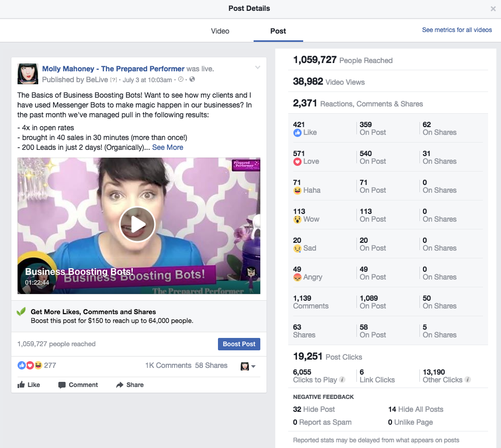Select the Post tab
The height and width of the screenshot is (448, 501).
point(278,31)
